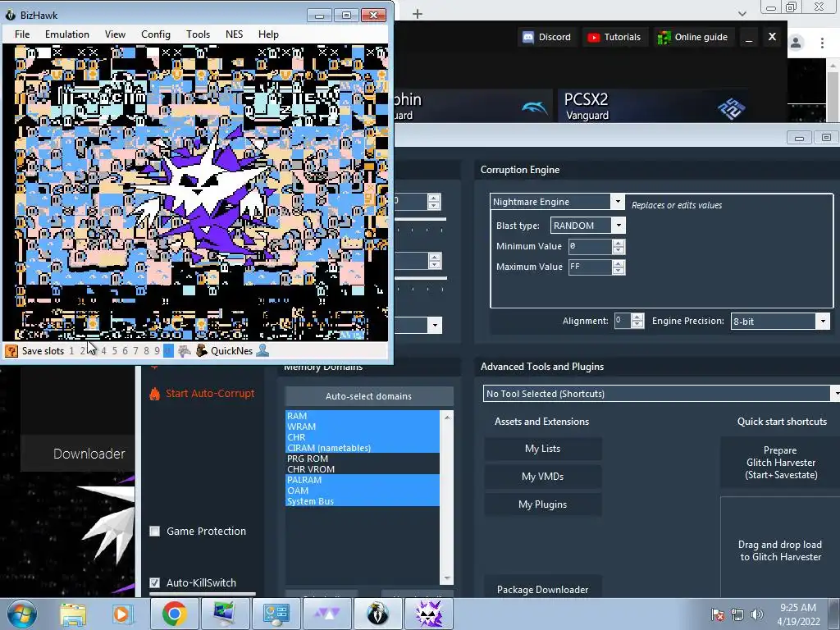Open the Blast type RANDOM dropdown
This screenshot has width=840, height=630.
(619, 225)
